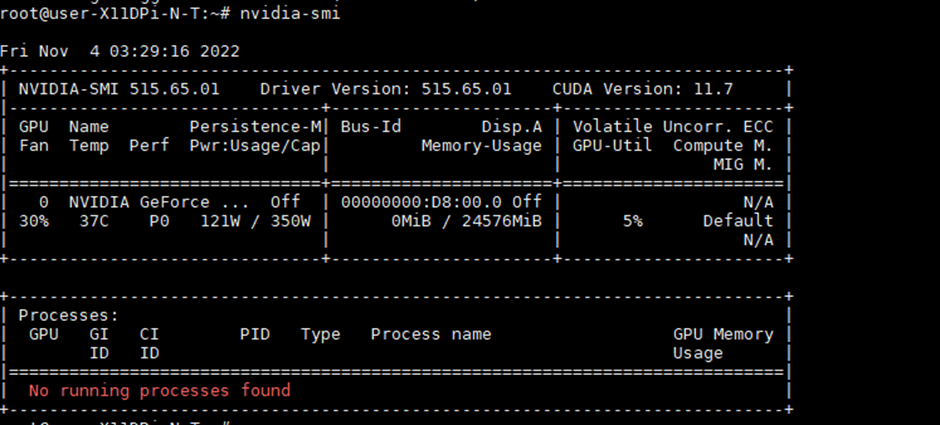
Task: Click the GPU Memory column header
Action: coord(723,334)
